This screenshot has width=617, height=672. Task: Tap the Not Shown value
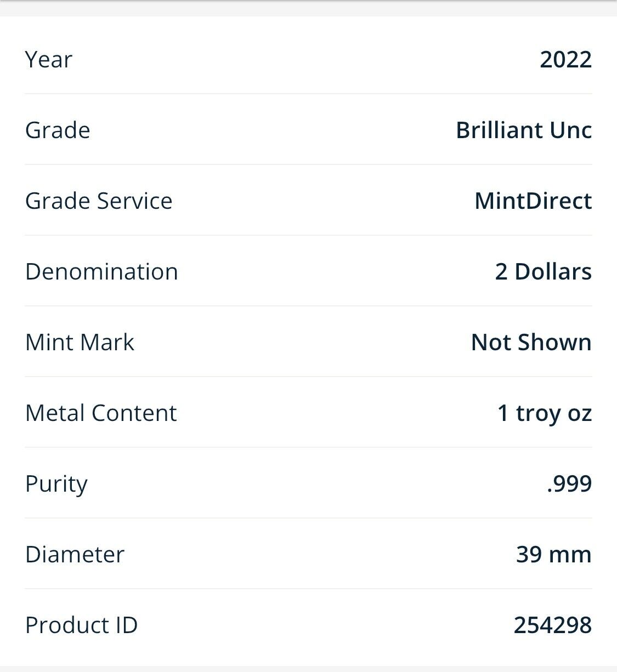coord(531,342)
